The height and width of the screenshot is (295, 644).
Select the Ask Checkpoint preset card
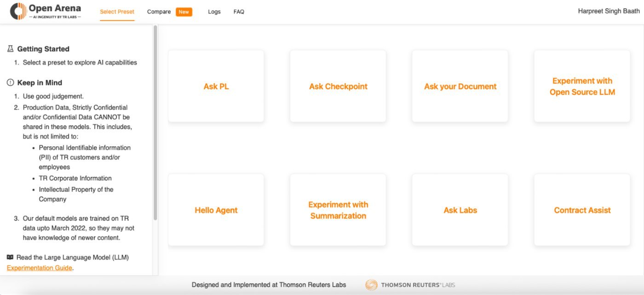click(x=338, y=86)
